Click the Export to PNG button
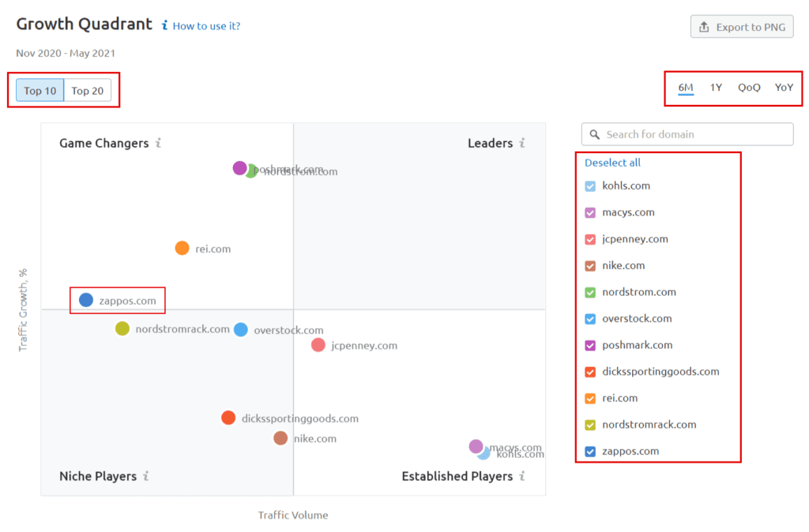This screenshot has width=809, height=532. [x=741, y=27]
